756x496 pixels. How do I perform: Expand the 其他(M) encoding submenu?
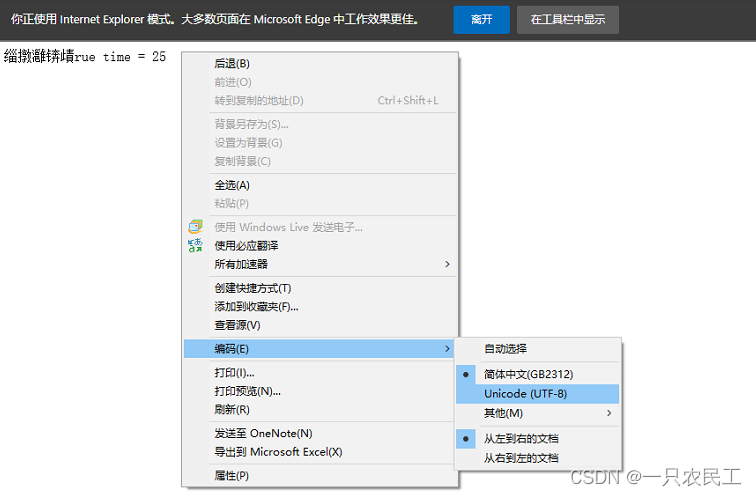click(x=538, y=413)
